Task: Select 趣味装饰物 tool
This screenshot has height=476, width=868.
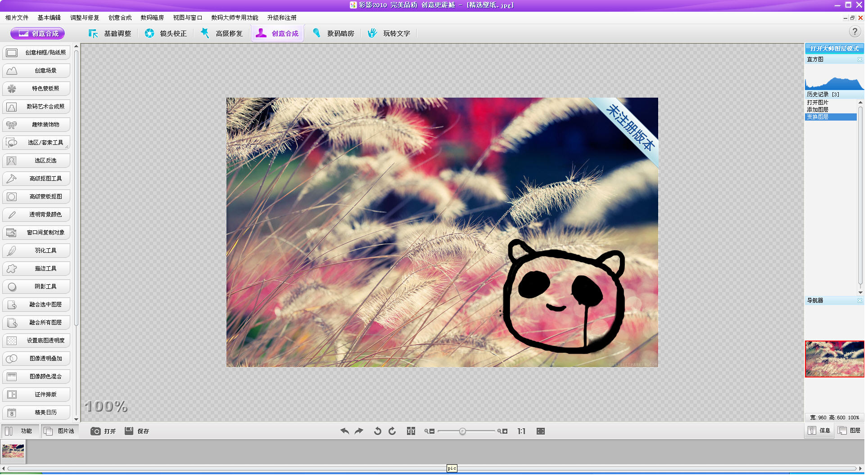Action: [x=36, y=125]
